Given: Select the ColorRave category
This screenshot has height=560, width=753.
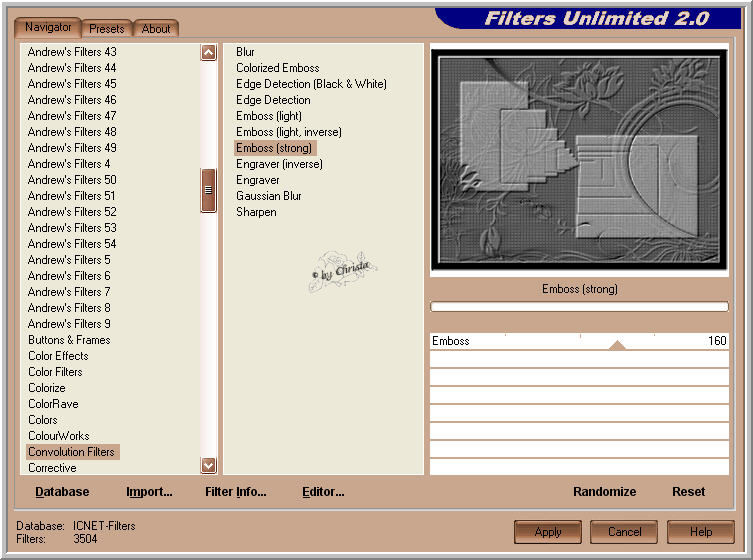Looking at the screenshot, I should point(53,404).
